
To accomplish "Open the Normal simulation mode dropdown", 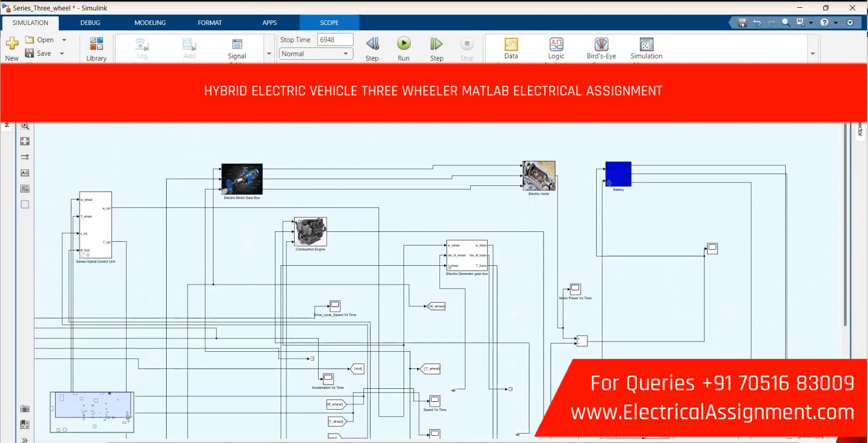I will point(316,54).
